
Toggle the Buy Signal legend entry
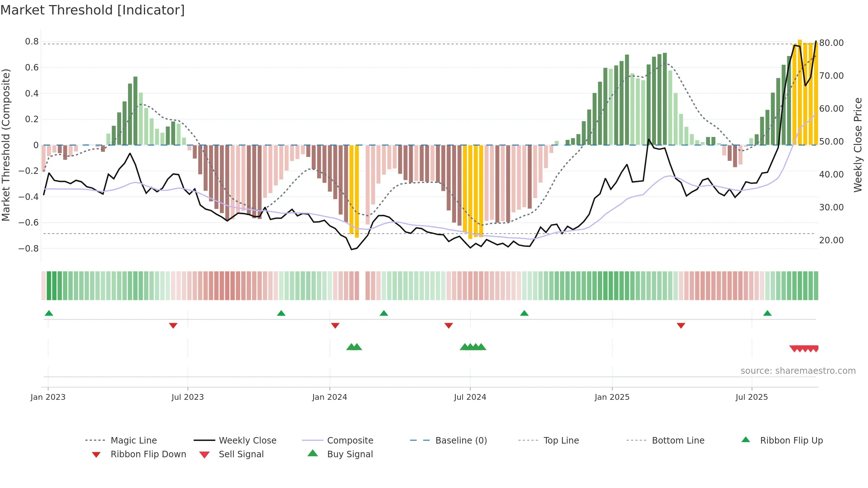click(x=340, y=454)
